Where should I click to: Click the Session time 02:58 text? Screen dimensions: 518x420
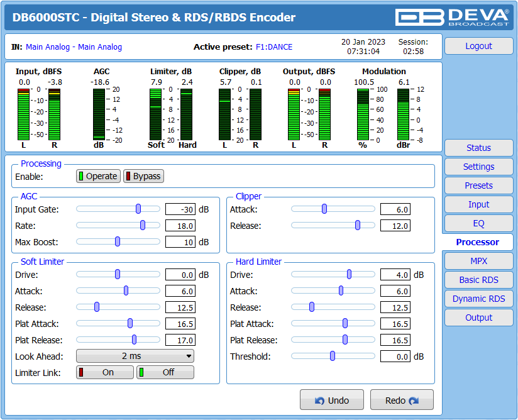[413, 51]
